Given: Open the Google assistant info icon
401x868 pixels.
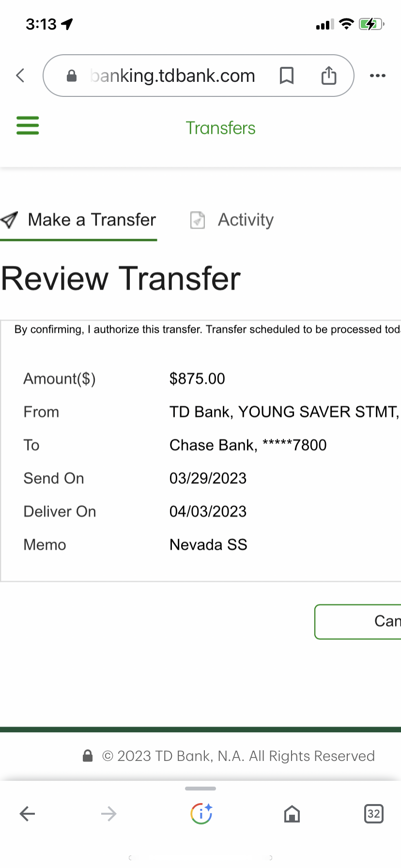Looking at the screenshot, I should pyautogui.click(x=201, y=814).
